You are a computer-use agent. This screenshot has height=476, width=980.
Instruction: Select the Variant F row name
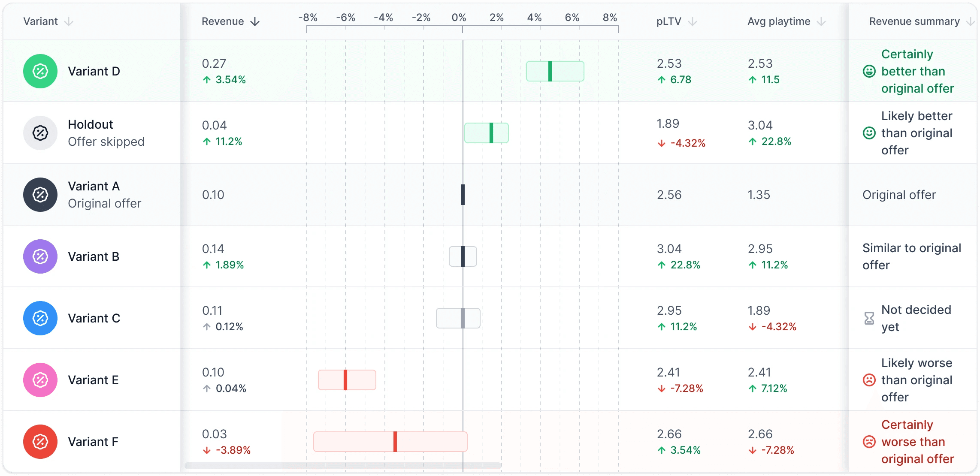point(93,442)
